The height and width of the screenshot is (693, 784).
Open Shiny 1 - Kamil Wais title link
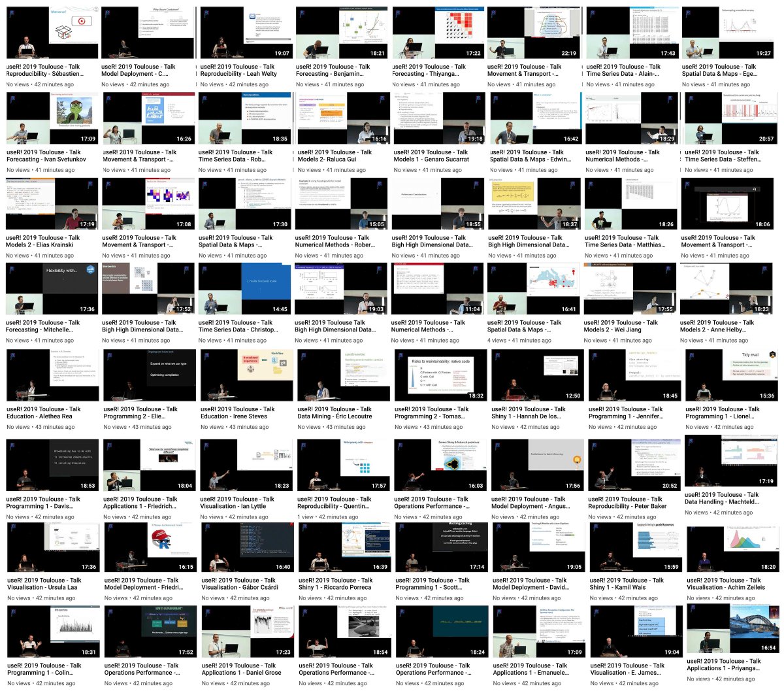[x=627, y=583]
